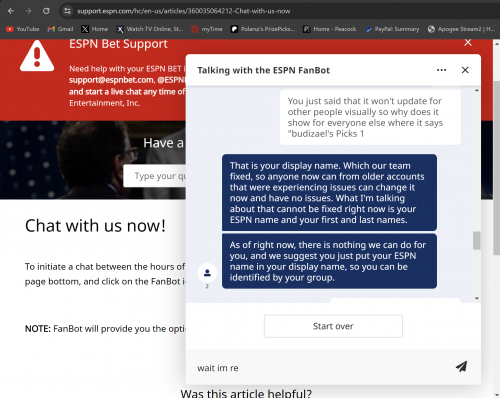Open the X Home bookmark
Screen dimensions: 500x398
click(95, 29)
